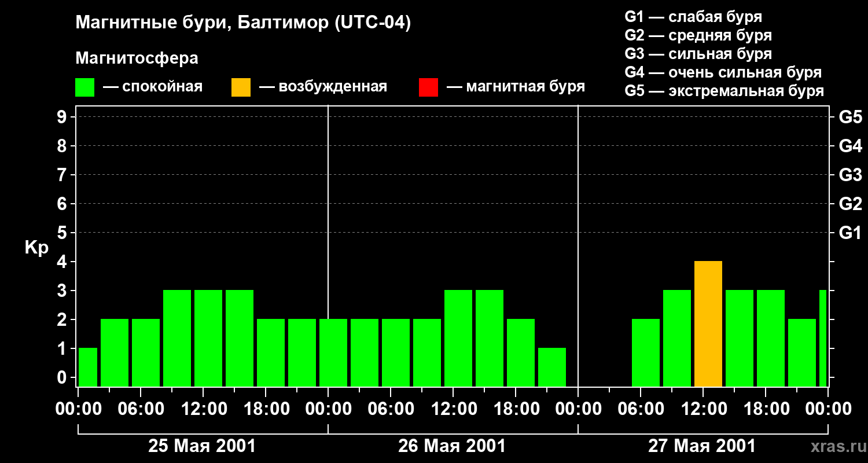Click the '18:00' tick label under 26 May
This screenshot has height=463, width=868.
pos(516,409)
